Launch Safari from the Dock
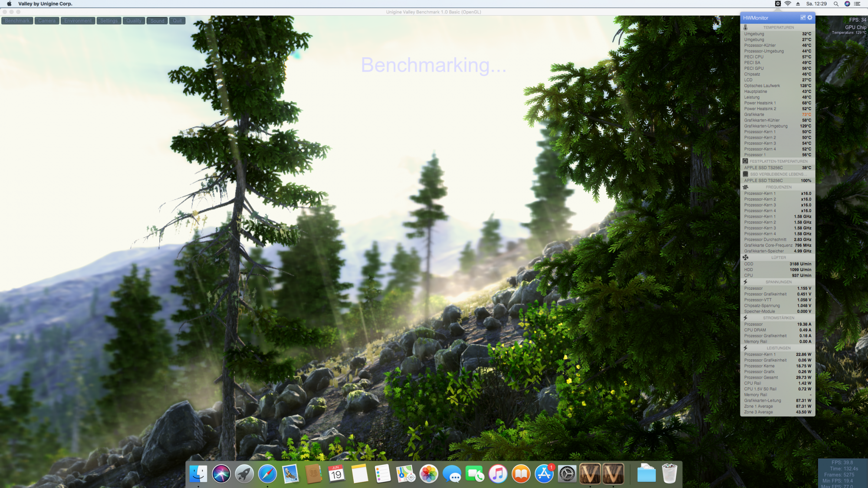The width and height of the screenshot is (868, 488). pos(267,474)
